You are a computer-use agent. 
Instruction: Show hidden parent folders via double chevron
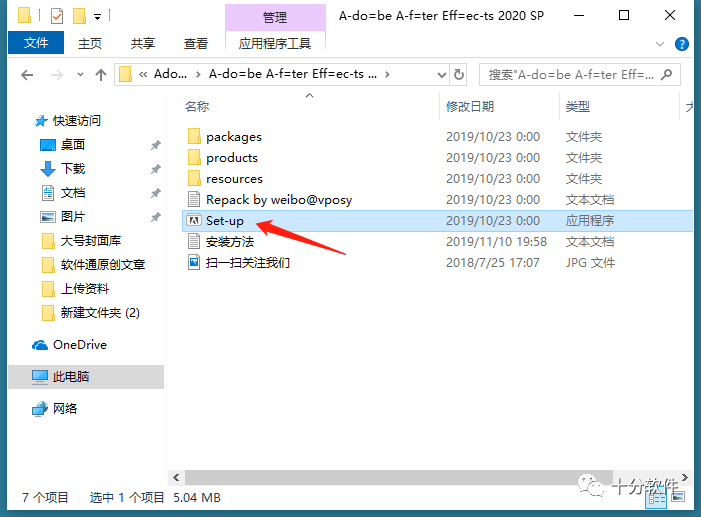tap(143, 74)
